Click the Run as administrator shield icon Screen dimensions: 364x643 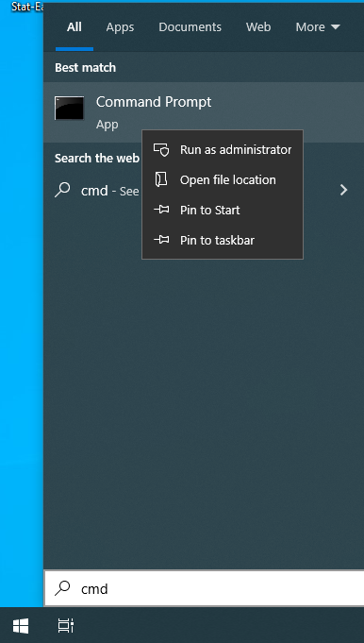(161, 150)
